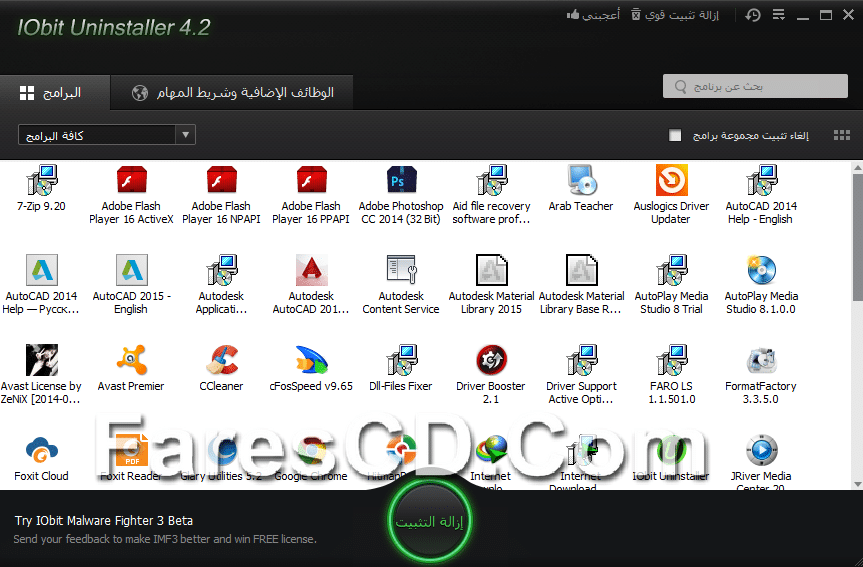863x567 pixels.
Task: Select the CCleaner program icon
Action: point(221,360)
